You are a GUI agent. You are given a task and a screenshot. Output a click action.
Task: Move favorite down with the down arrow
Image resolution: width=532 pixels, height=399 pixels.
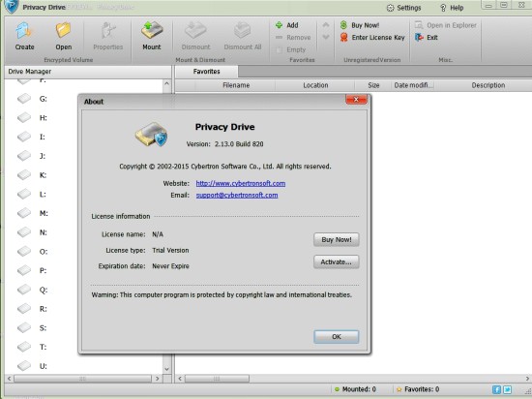[x=326, y=37]
